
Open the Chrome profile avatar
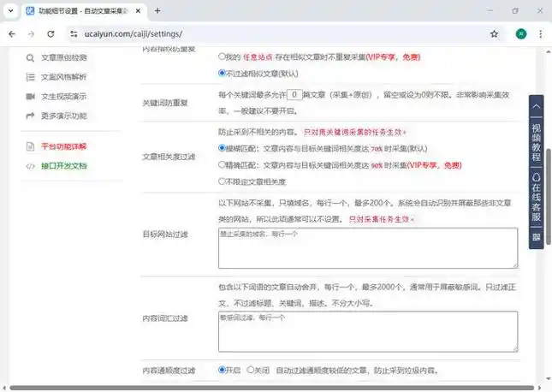point(521,34)
